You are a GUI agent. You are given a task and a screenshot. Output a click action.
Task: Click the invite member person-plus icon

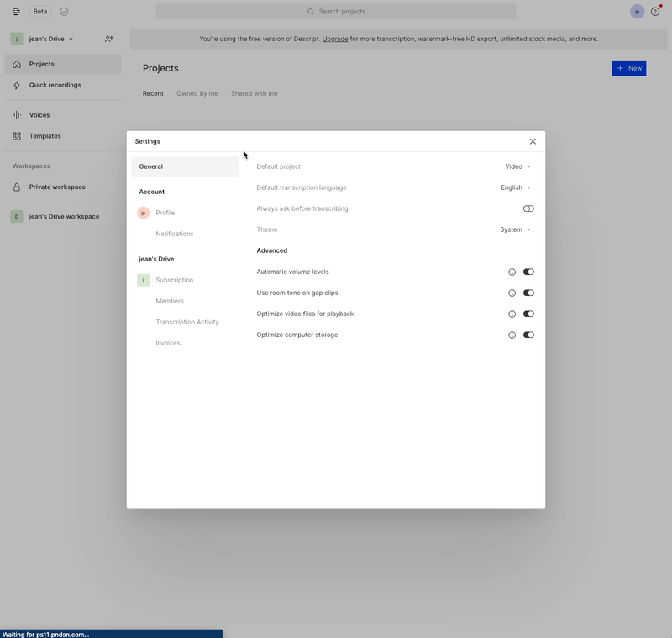coord(109,39)
